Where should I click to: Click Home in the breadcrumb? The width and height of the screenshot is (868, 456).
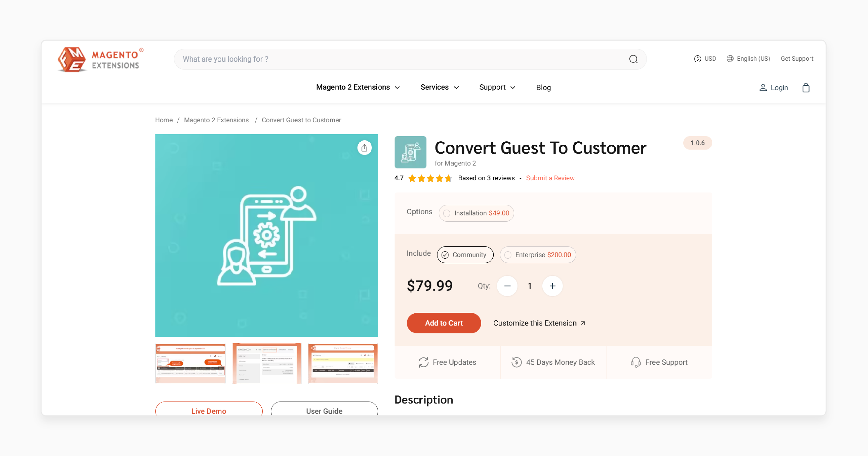click(x=164, y=120)
